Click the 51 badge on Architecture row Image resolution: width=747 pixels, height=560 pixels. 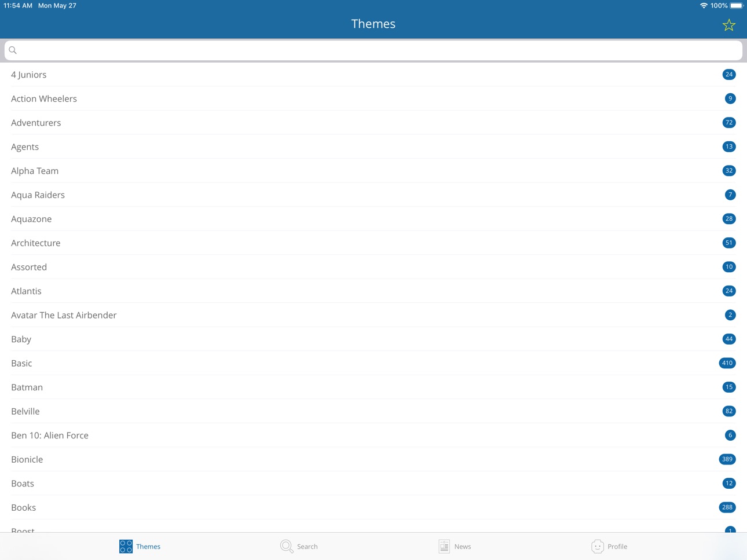tap(729, 243)
